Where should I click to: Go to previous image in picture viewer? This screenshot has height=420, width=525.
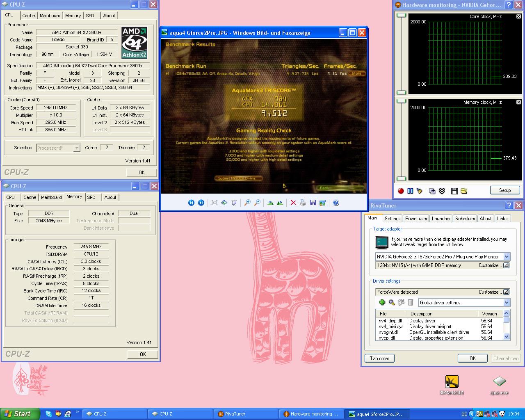tap(191, 203)
